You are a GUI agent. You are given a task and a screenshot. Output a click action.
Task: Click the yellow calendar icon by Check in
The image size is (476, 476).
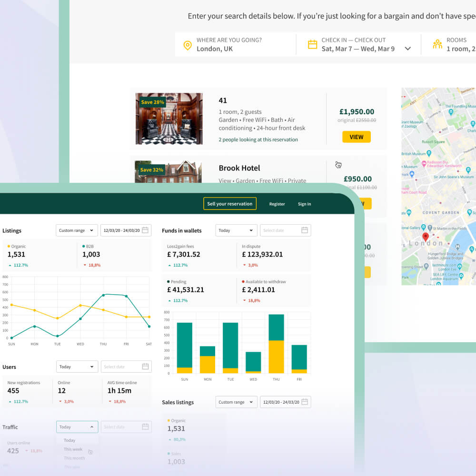(312, 44)
